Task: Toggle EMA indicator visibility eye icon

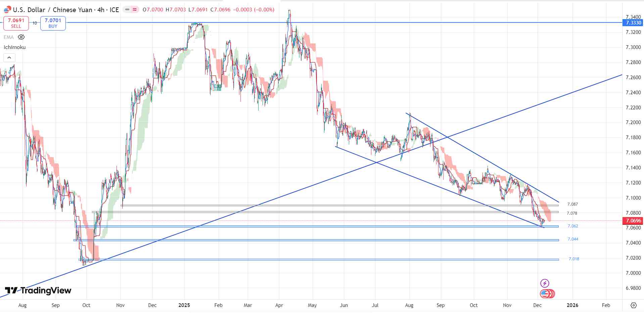Action: (21, 37)
